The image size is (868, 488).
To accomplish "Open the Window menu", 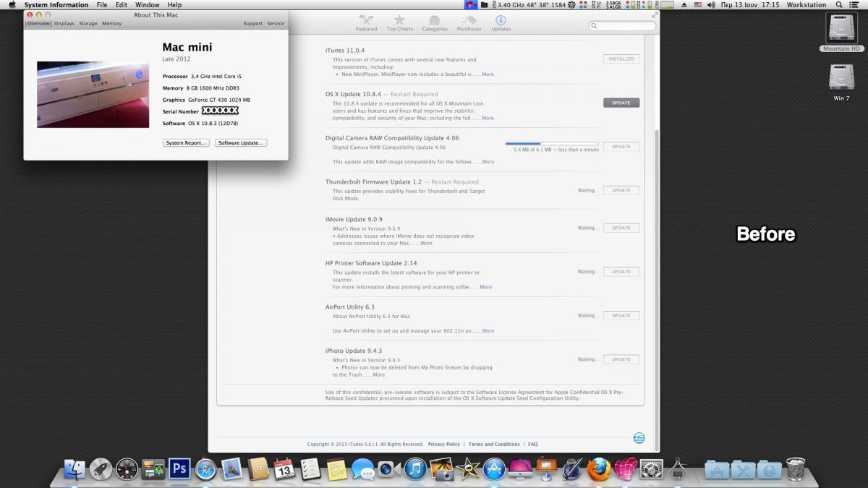I will pyautogui.click(x=148, y=4).
